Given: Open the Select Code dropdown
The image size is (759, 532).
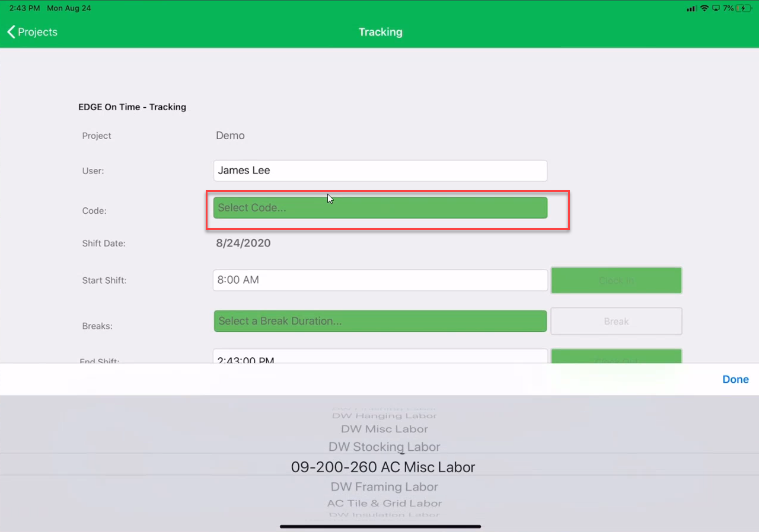Looking at the screenshot, I should pos(380,208).
